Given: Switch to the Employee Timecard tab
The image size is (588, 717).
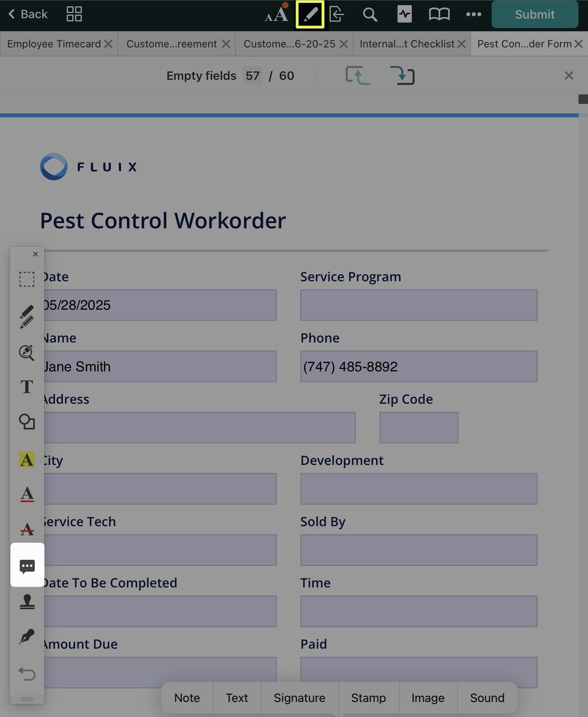Looking at the screenshot, I should click(x=54, y=44).
